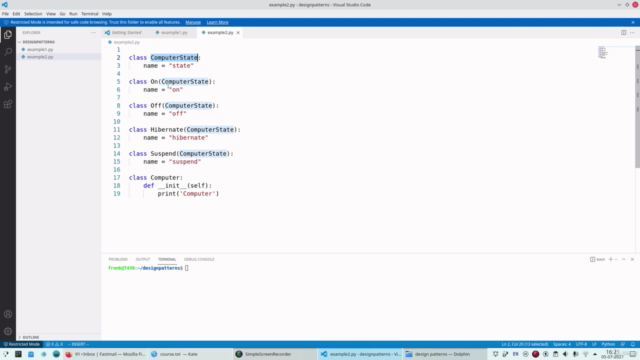The width and height of the screenshot is (640, 360).
Task: Click the bash terminal shell label
Action: pyautogui.click(x=598, y=259)
